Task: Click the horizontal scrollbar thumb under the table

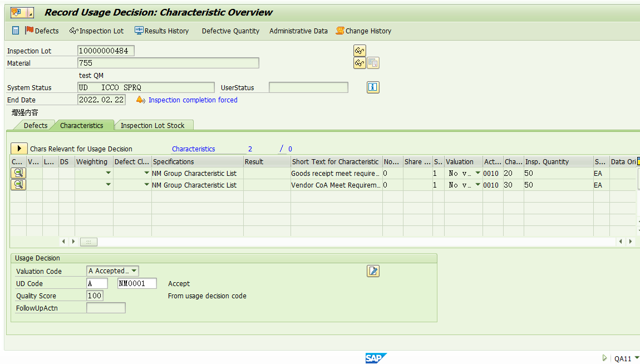Action: (88, 242)
